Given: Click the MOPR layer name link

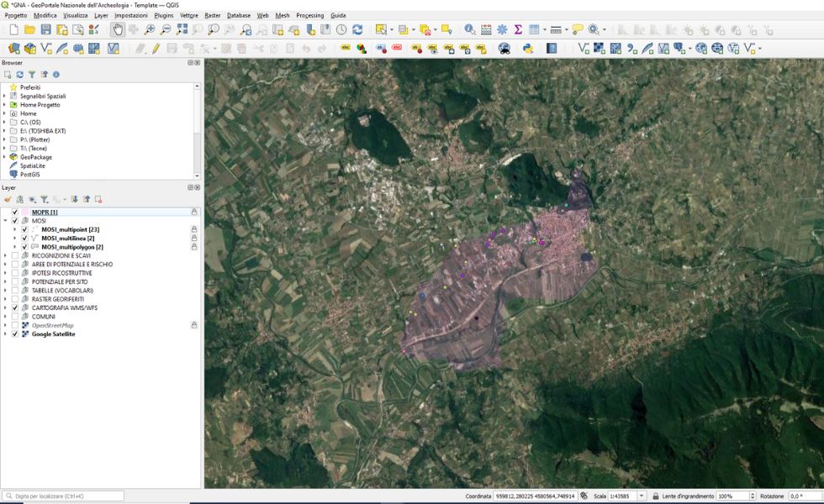Looking at the screenshot, I should [x=44, y=213].
